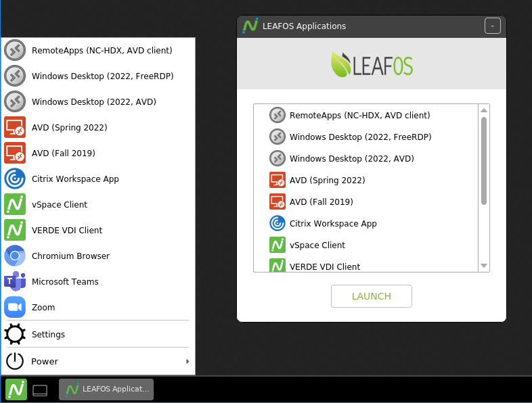Image resolution: width=532 pixels, height=403 pixels.
Task: Click vSpace Client icon in start menu
Action: 15,204
